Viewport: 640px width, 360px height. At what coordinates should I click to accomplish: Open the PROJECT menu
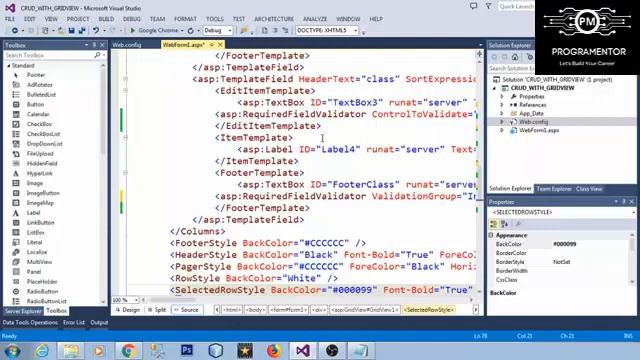78,19
